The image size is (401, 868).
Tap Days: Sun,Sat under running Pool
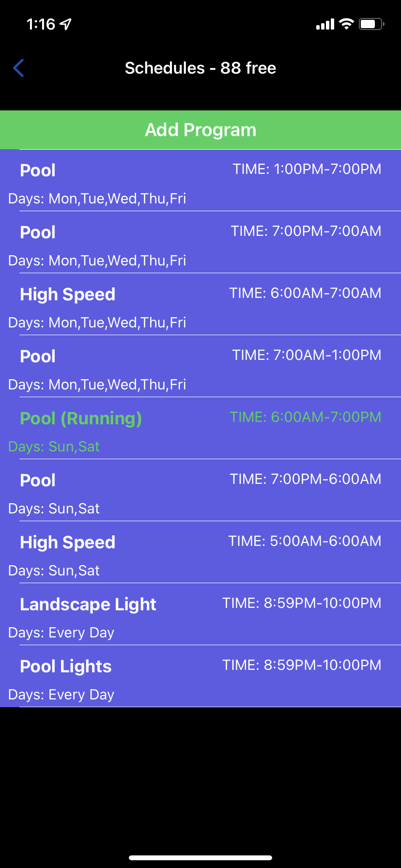coord(54,447)
